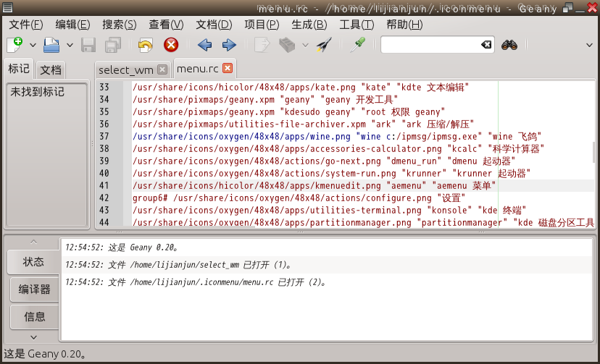Click the Compile file icon

[262, 45]
